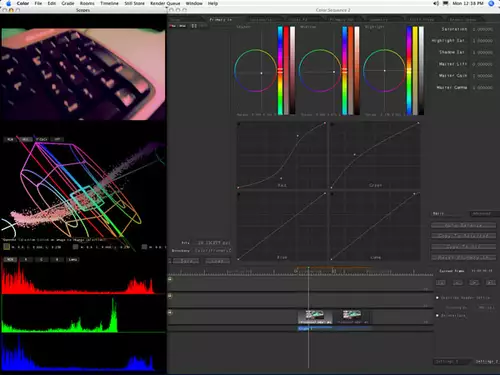Select the RGB button in the histogram scope
Screen dimensions: 500x375
pos(10,259)
